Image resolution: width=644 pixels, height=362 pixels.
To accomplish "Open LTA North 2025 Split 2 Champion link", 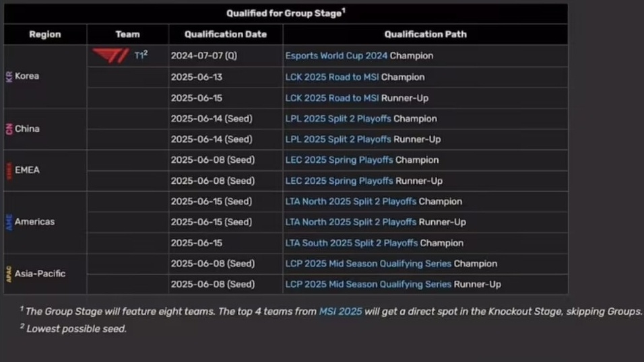I will point(351,201).
